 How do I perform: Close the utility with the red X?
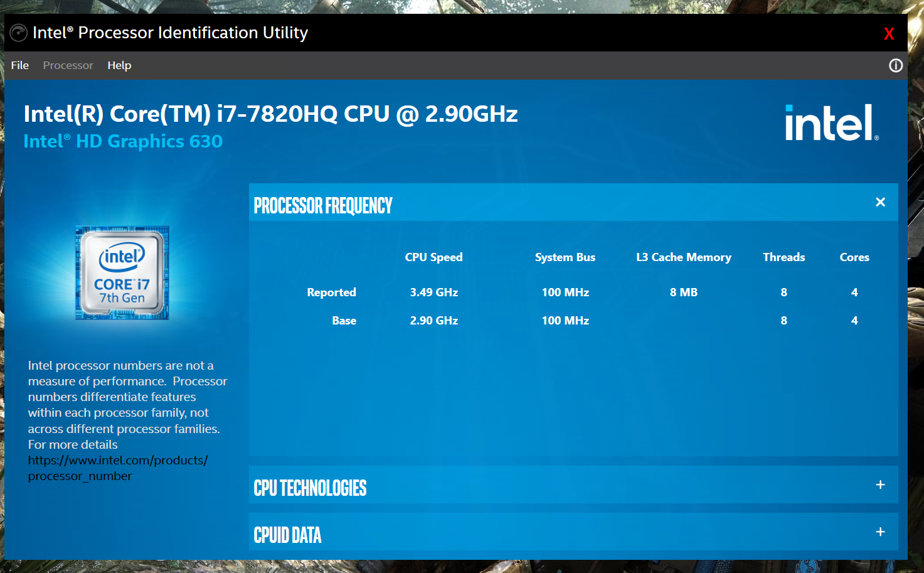(x=888, y=34)
